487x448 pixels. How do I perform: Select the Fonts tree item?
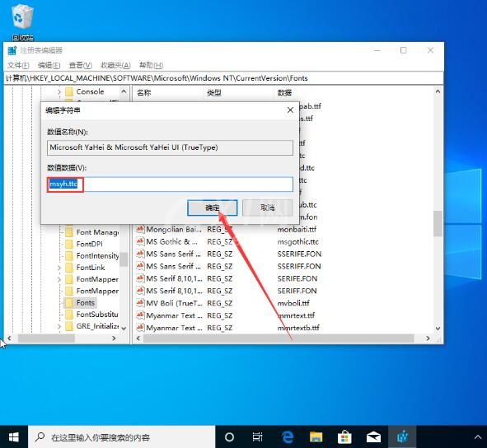(x=86, y=303)
